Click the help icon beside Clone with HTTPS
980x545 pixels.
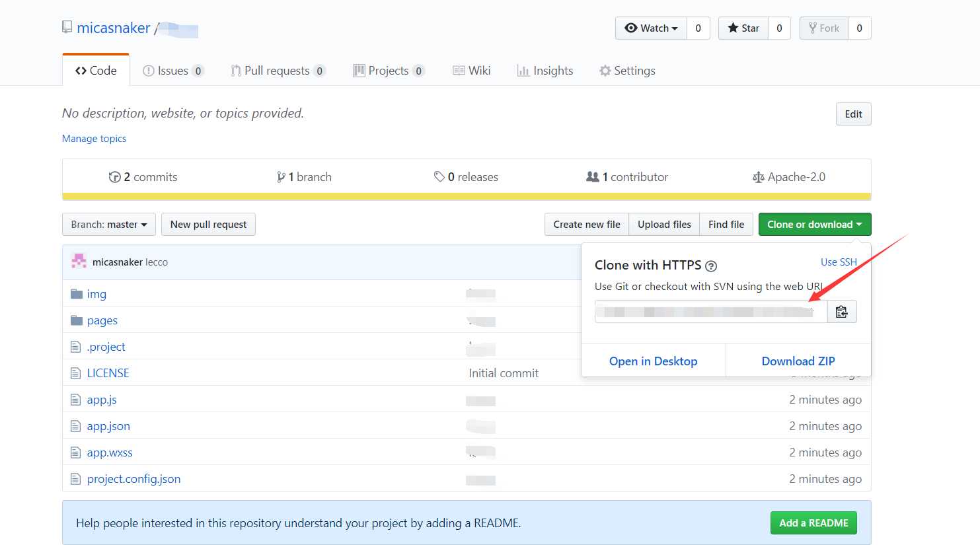[711, 266]
